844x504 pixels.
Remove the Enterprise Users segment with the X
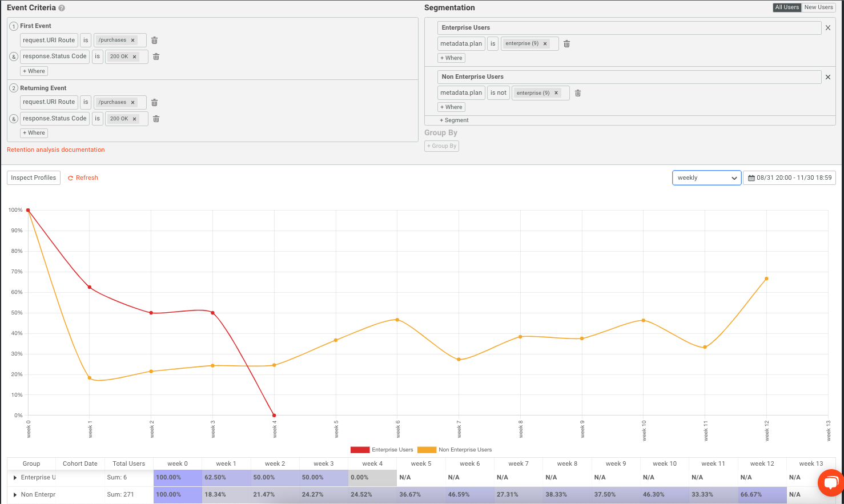(828, 27)
